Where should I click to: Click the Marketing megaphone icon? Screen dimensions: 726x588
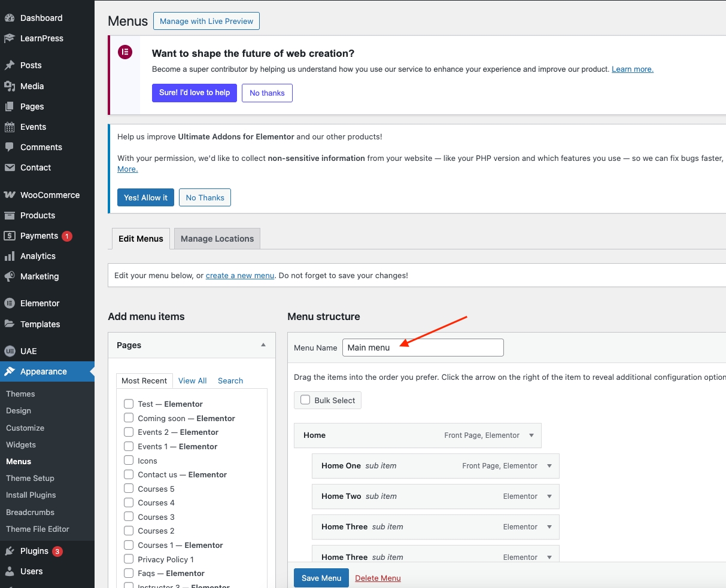10,276
